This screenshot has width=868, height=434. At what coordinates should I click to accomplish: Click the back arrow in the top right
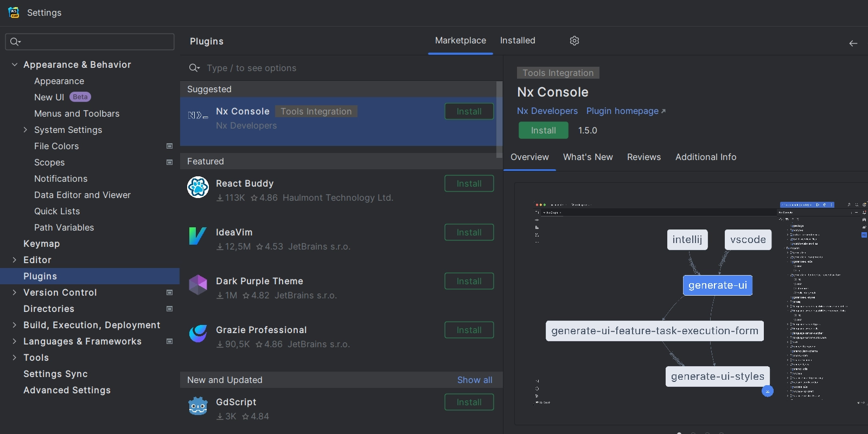853,43
